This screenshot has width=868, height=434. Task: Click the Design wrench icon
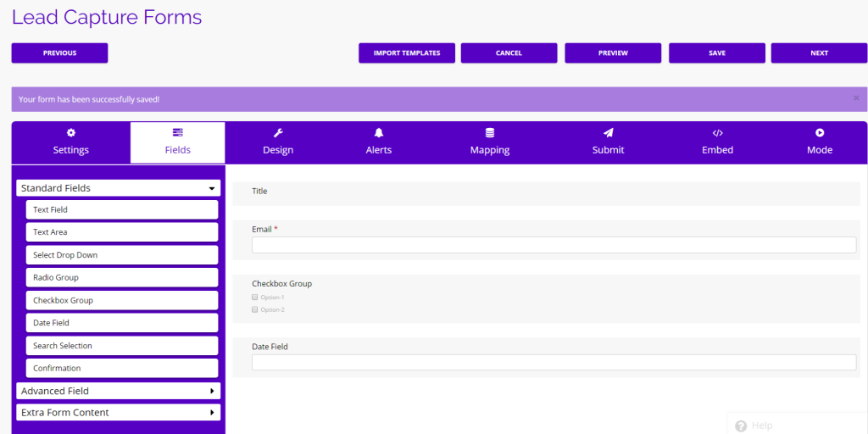tap(278, 133)
